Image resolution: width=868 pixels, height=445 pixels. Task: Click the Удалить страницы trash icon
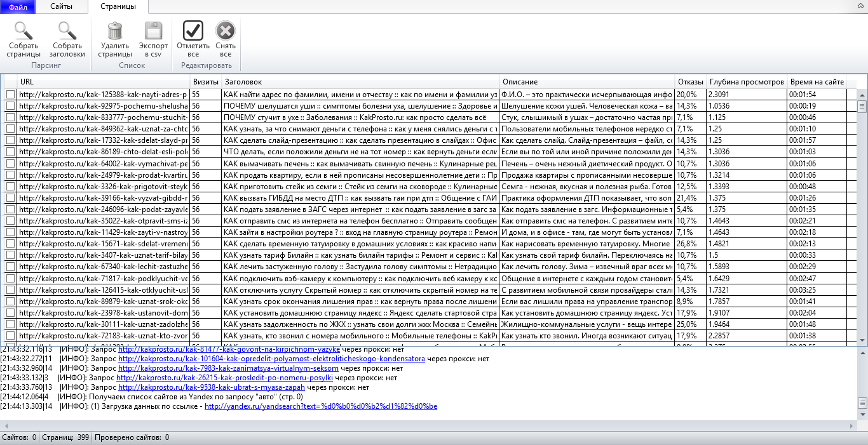coord(115,30)
